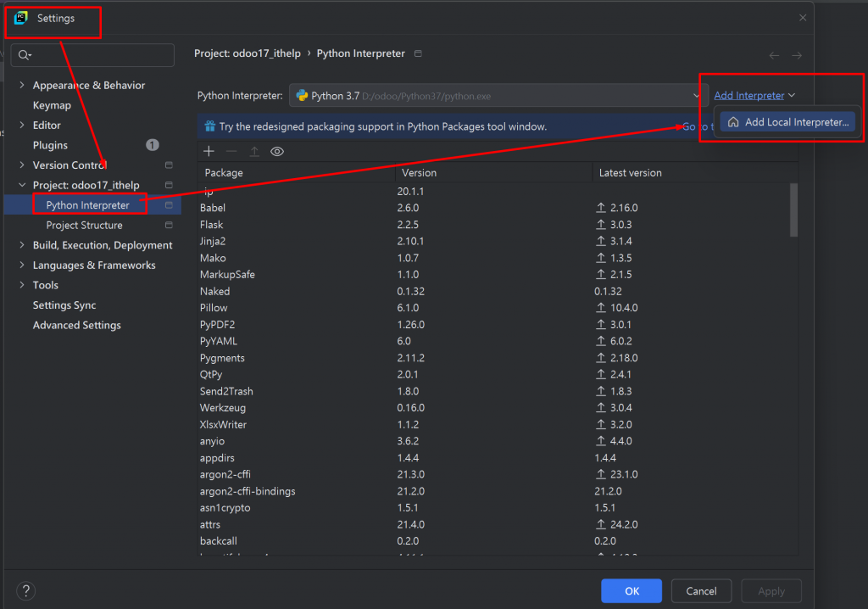
Task: Sort by Package column header
Action: (x=296, y=173)
